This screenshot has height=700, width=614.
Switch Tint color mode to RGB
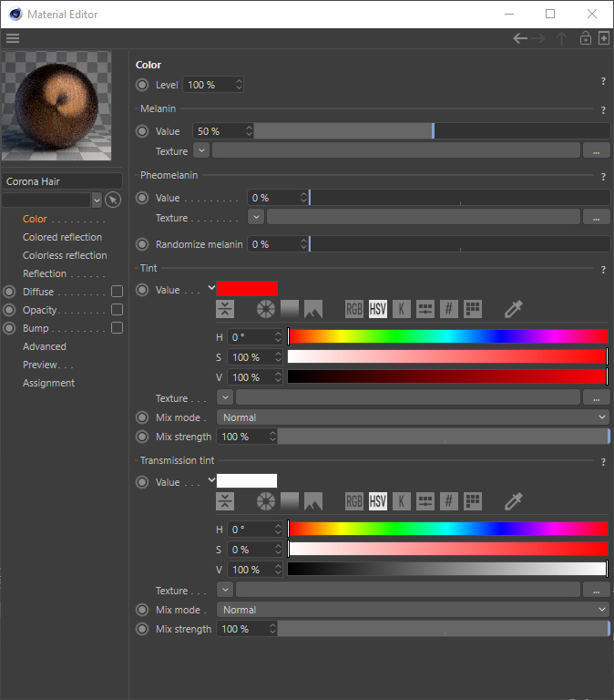[354, 309]
